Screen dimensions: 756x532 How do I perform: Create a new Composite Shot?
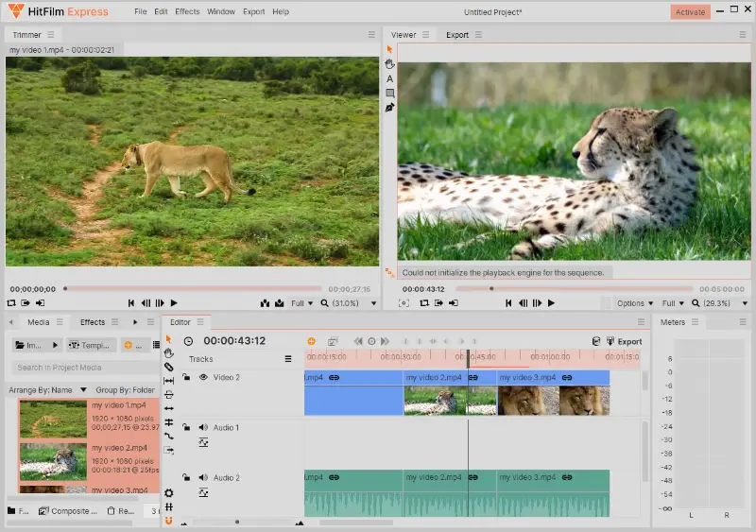[x=68, y=511]
